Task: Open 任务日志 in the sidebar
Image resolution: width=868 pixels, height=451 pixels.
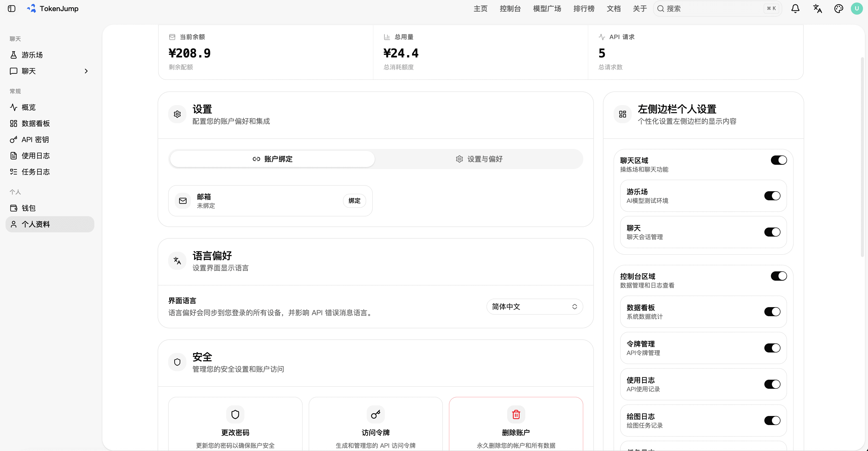Action: pos(50,172)
